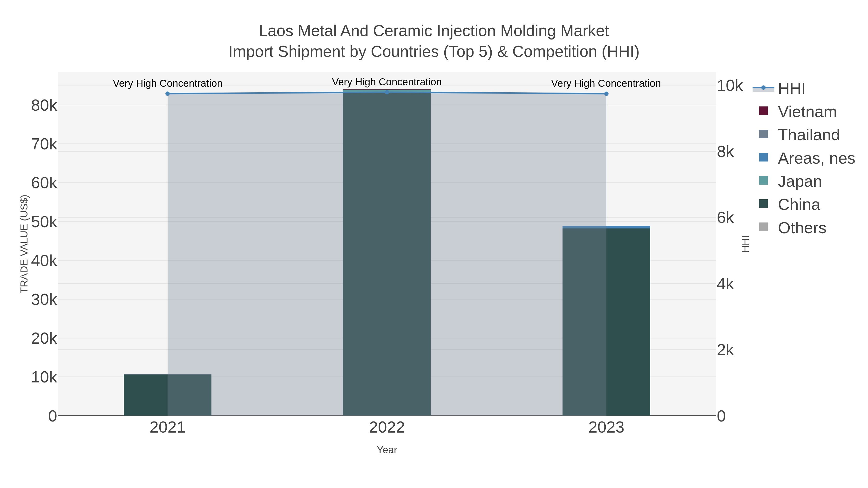The height and width of the screenshot is (488, 868).
Task: Click the chart title text
Action: pos(434,41)
